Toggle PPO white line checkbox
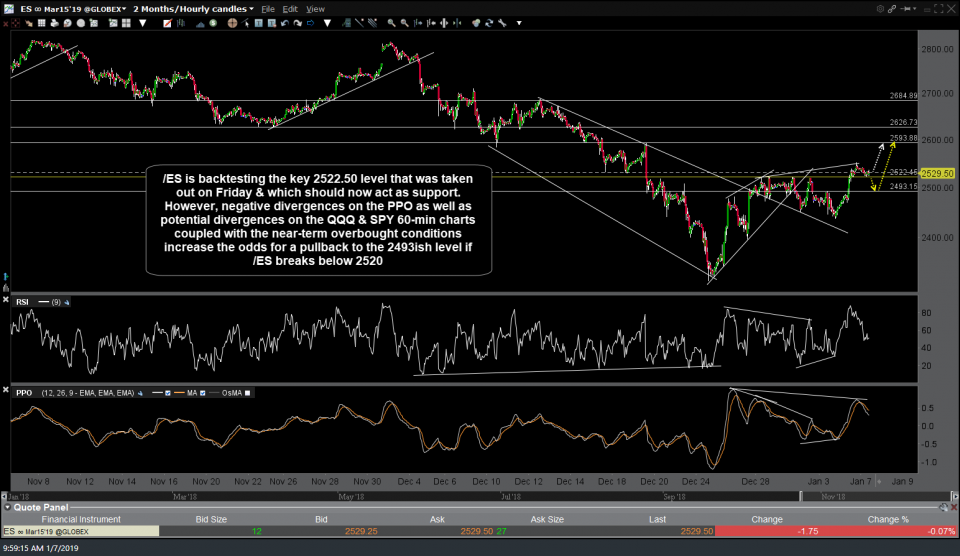This screenshot has height=556, width=960. pyautogui.click(x=168, y=393)
